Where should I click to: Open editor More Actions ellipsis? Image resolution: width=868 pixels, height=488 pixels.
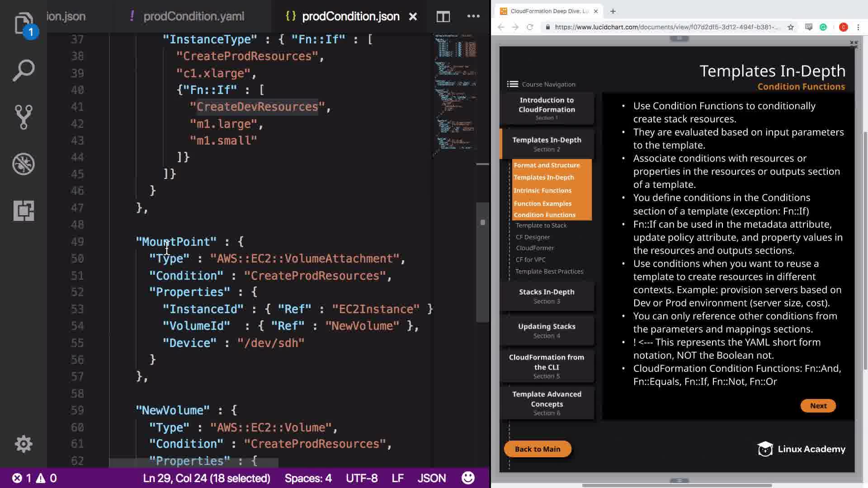pyautogui.click(x=473, y=16)
